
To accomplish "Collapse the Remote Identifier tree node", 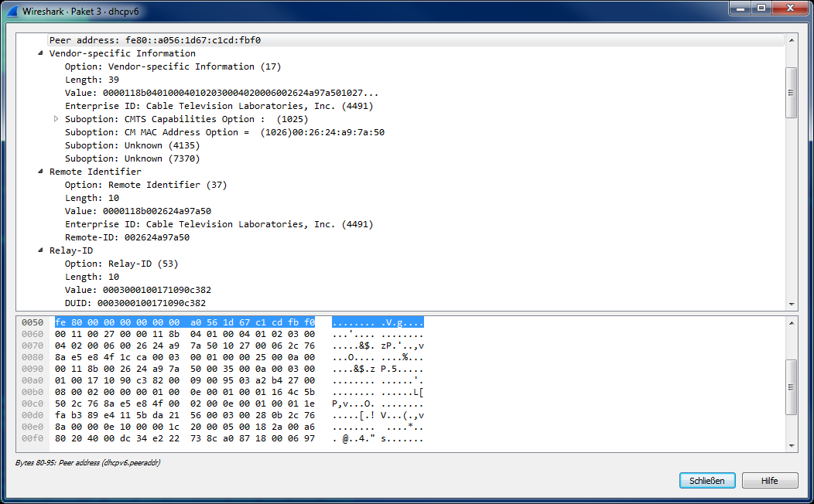I will coord(41,172).
